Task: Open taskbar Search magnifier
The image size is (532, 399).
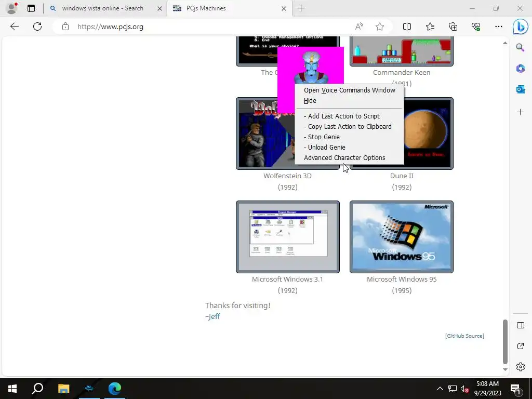Action: 37,388
